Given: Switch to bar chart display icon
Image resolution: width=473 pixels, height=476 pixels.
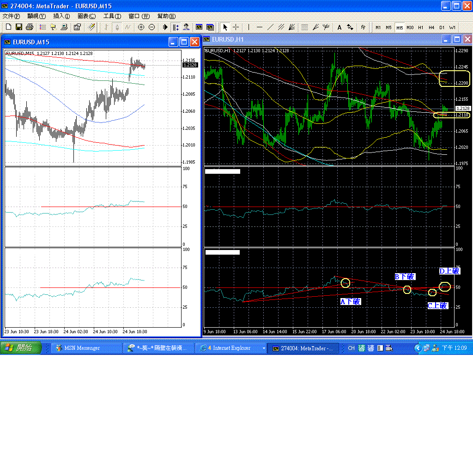Looking at the screenshot, I should click(106, 27).
